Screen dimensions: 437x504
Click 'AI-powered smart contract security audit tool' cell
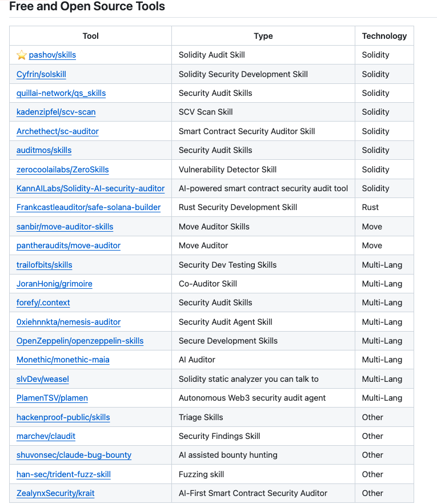[x=263, y=189]
